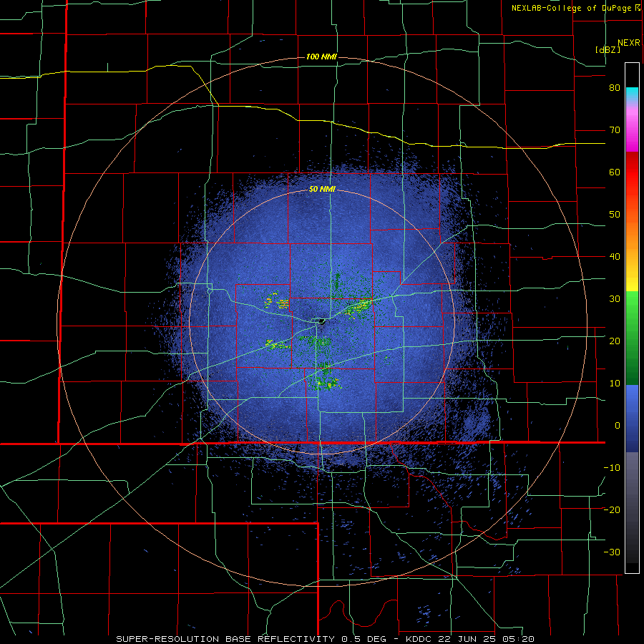Pick the green segment of the reflectivity color bar

[632, 338]
